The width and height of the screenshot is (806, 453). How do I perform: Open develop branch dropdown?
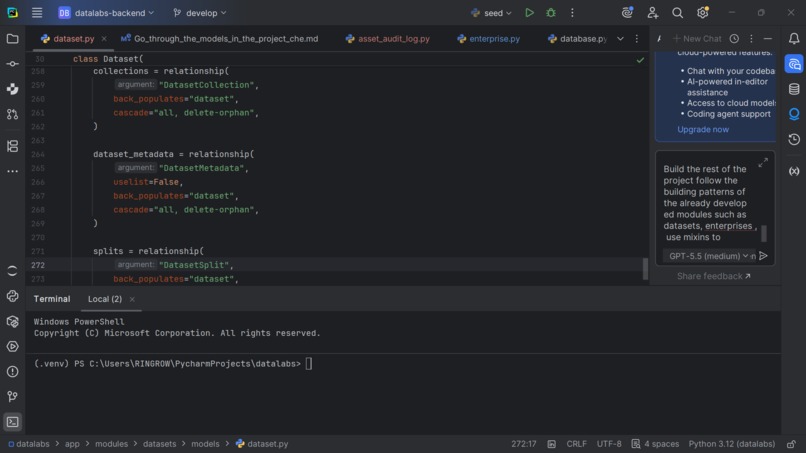(199, 13)
